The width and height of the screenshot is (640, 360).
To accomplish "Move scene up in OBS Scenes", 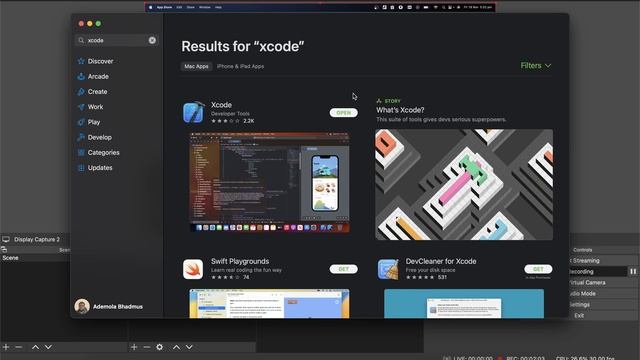I will point(36,347).
